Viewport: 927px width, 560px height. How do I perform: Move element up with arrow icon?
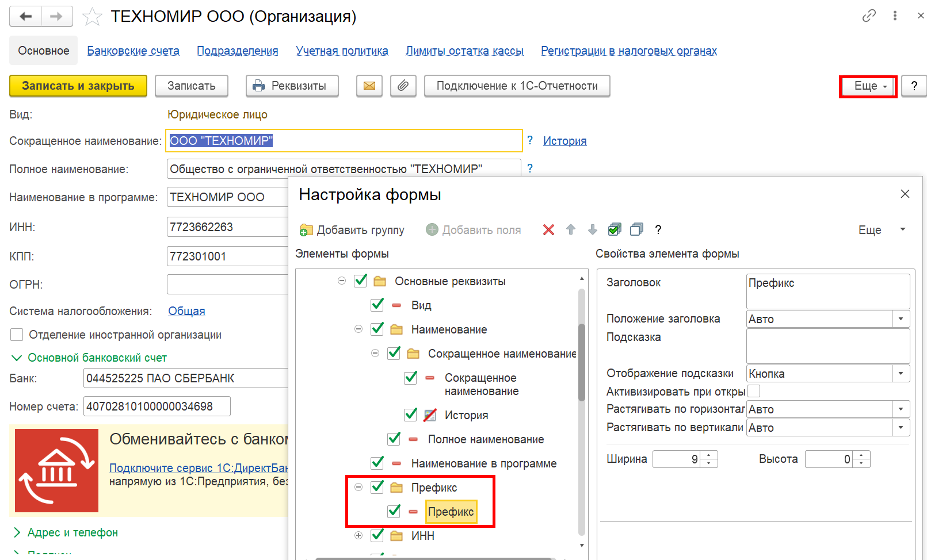coord(571,230)
